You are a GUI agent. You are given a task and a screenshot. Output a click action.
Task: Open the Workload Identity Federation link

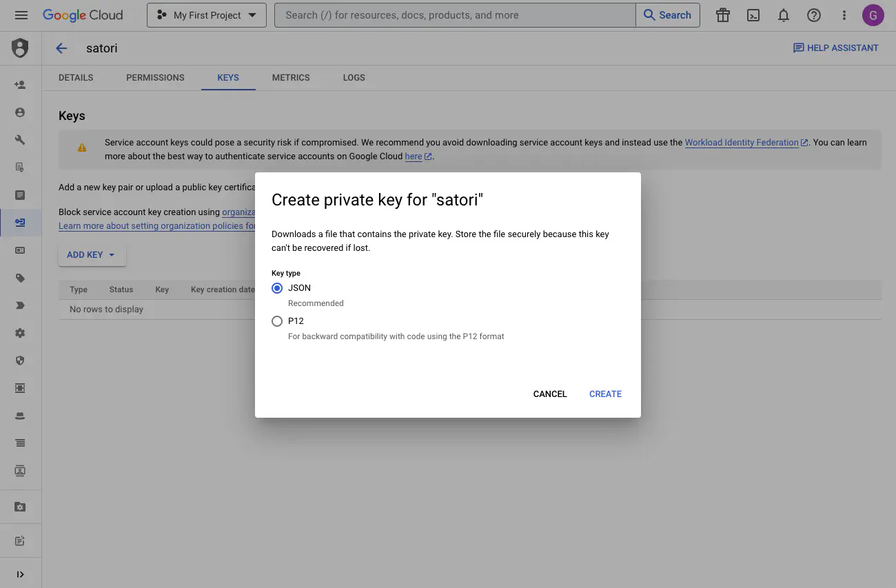pos(742,142)
